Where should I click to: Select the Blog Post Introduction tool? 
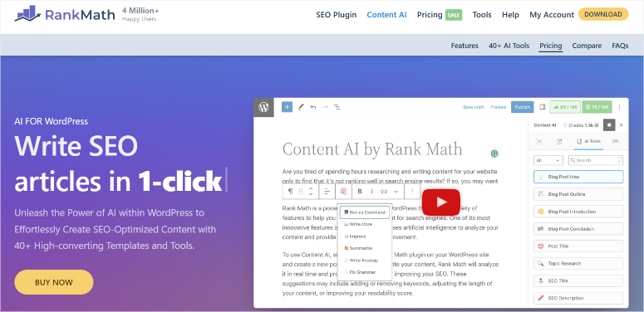click(578, 212)
